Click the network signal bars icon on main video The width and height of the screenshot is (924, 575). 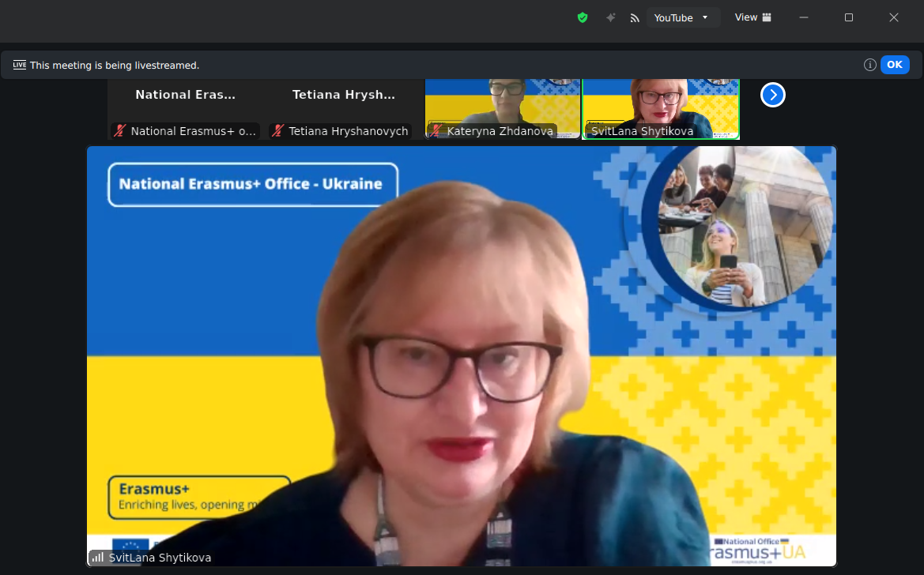(98, 558)
